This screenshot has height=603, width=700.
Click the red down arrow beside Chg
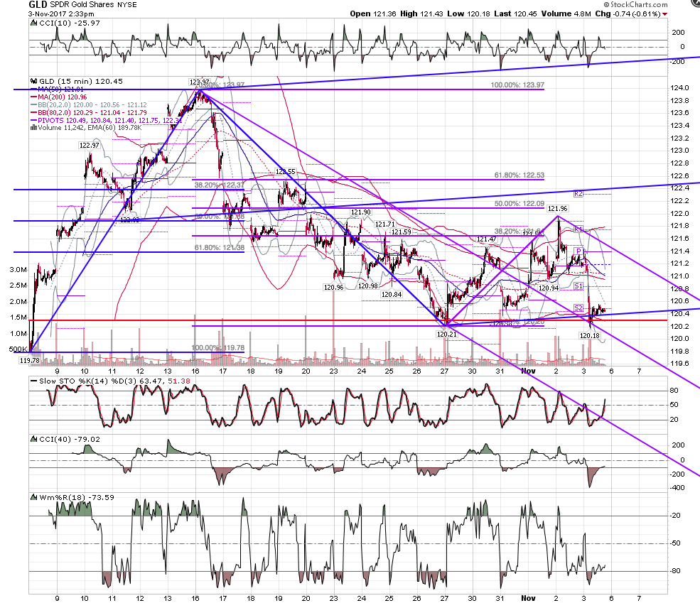coord(665,14)
